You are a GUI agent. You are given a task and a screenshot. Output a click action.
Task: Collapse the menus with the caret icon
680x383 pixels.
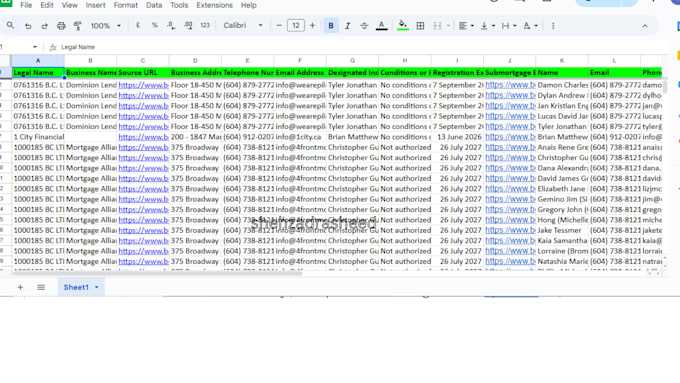point(645,26)
